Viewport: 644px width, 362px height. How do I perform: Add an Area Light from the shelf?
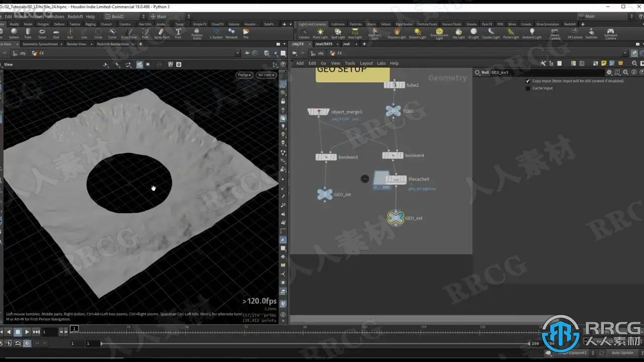[x=355, y=33]
